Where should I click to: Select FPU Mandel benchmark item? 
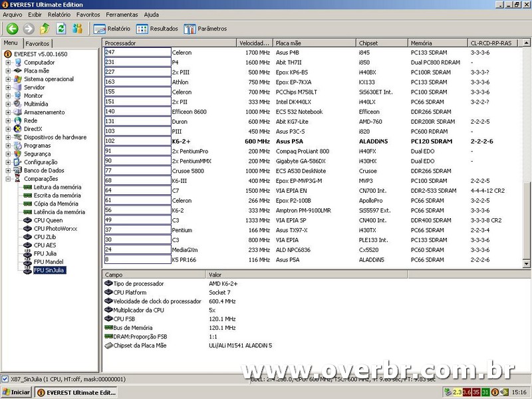[x=47, y=262]
